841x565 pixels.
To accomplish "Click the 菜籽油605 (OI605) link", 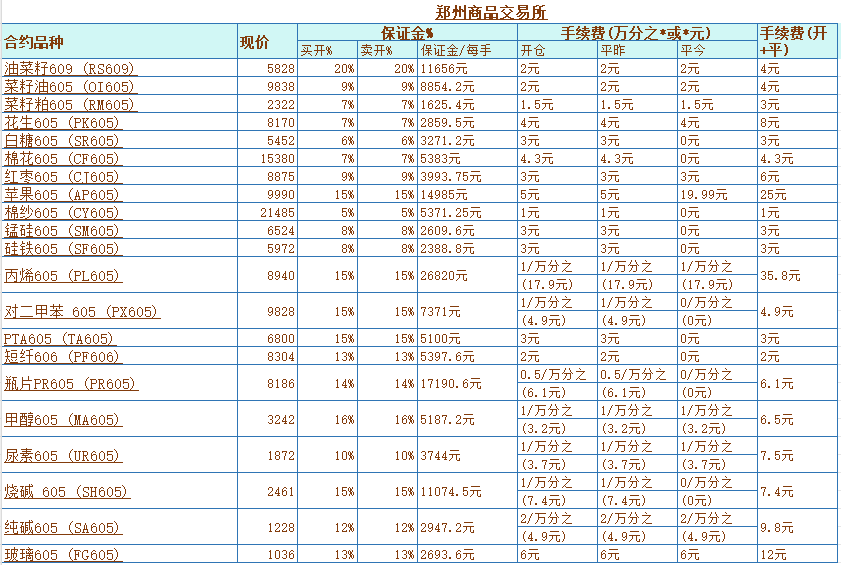I will [x=69, y=87].
